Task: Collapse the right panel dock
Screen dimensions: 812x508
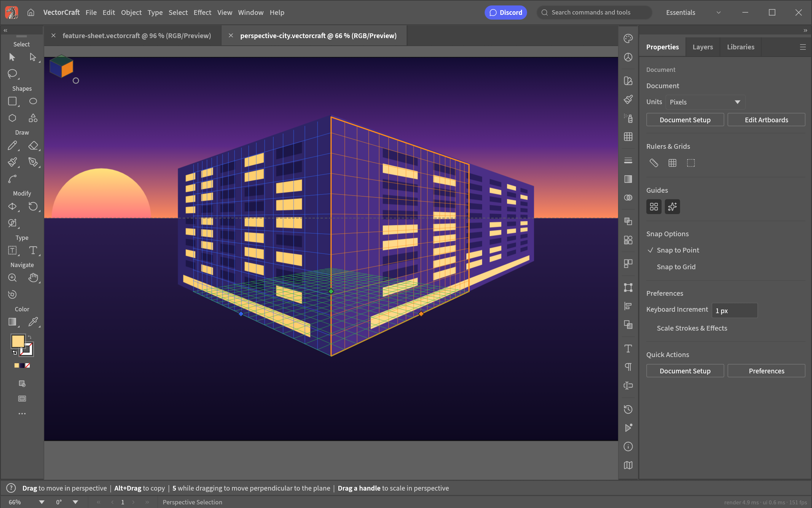Action: 805,30
